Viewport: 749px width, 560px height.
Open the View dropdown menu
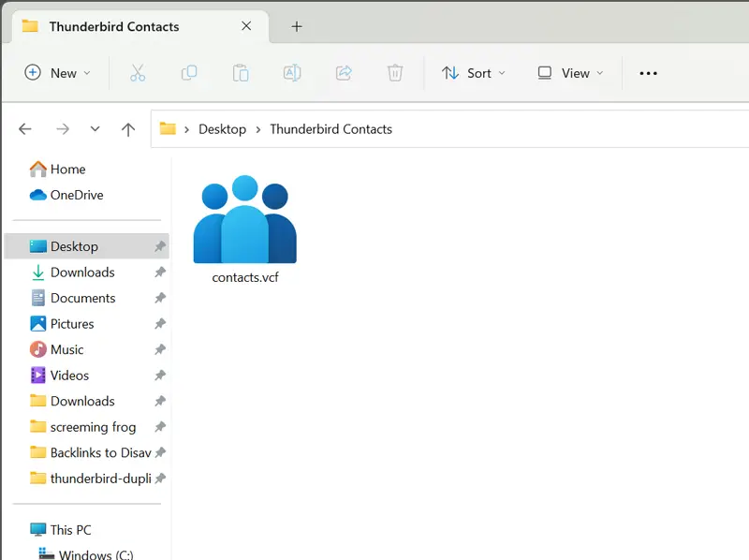[x=571, y=73]
